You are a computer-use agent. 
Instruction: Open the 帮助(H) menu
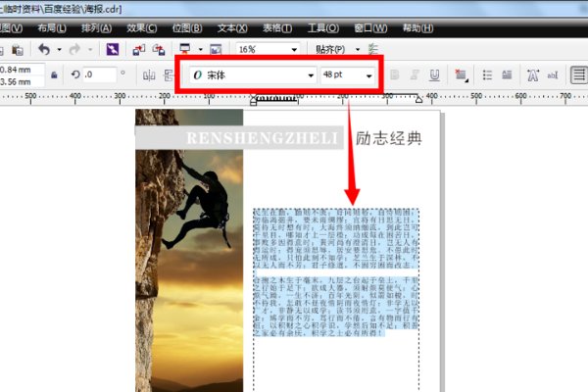coord(417,28)
